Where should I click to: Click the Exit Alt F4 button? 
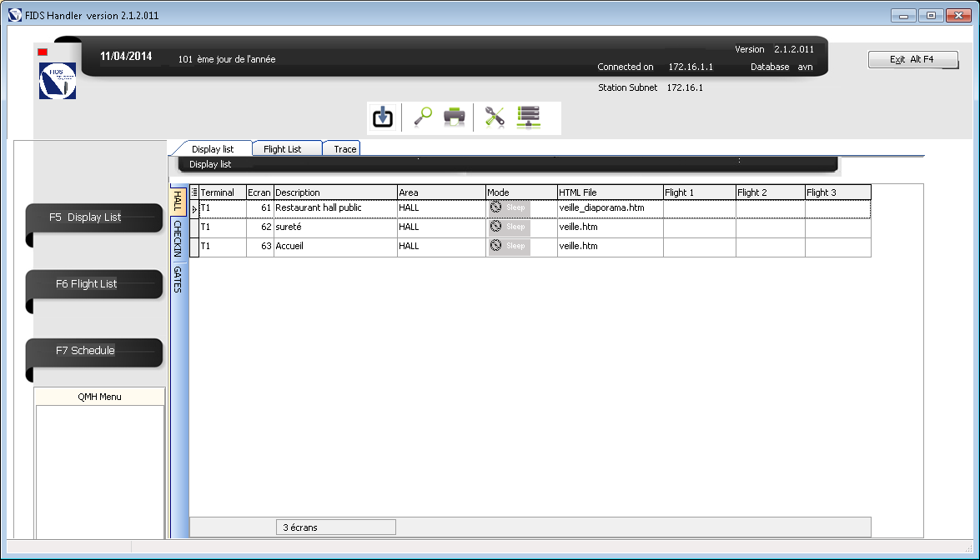(912, 60)
